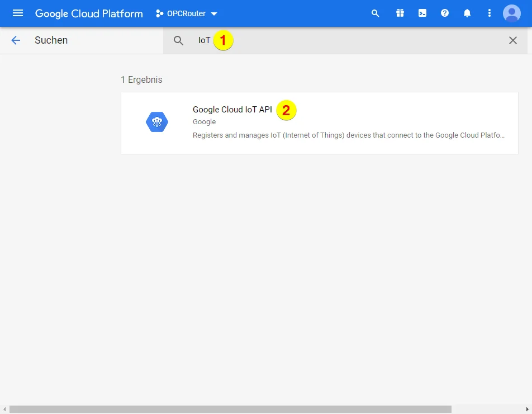Clear the search with the X button
The height and width of the screenshot is (414, 532).
pos(513,40)
